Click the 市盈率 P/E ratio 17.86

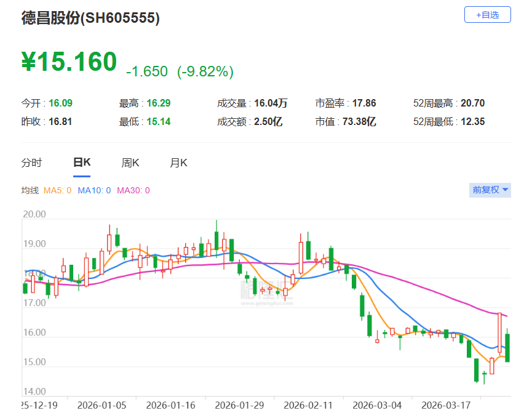(x=364, y=103)
